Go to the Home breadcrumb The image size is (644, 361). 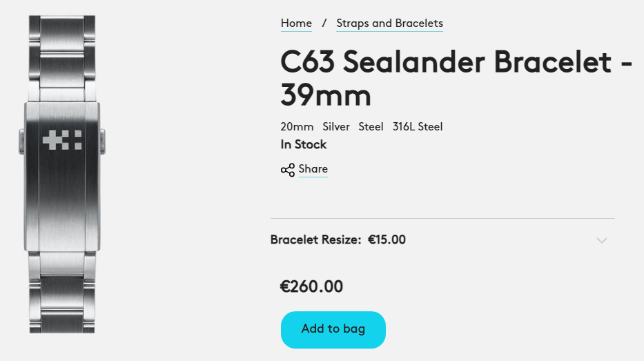tap(296, 23)
